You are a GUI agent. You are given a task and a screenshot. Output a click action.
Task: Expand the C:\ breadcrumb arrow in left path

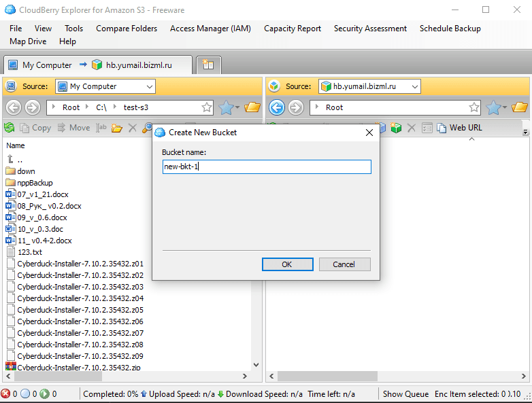(x=87, y=107)
